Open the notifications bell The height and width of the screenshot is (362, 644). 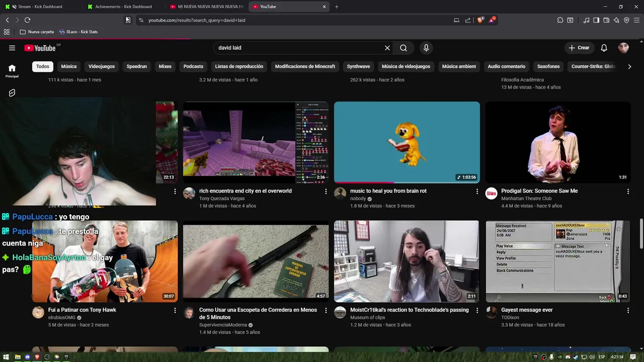tap(604, 48)
